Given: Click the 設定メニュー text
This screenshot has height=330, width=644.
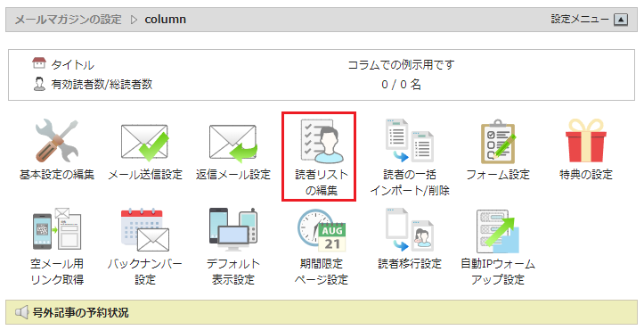Looking at the screenshot, I should pyautogui.click(x=580, y=19).
